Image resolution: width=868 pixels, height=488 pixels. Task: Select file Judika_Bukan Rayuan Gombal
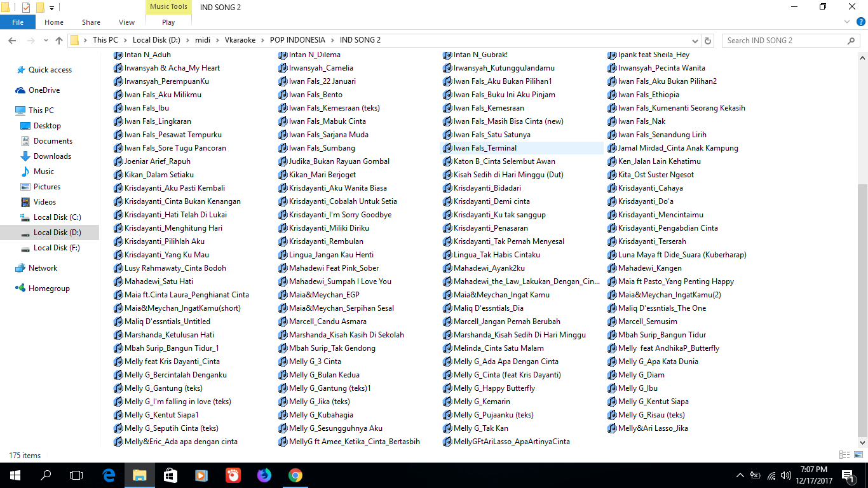339,161
